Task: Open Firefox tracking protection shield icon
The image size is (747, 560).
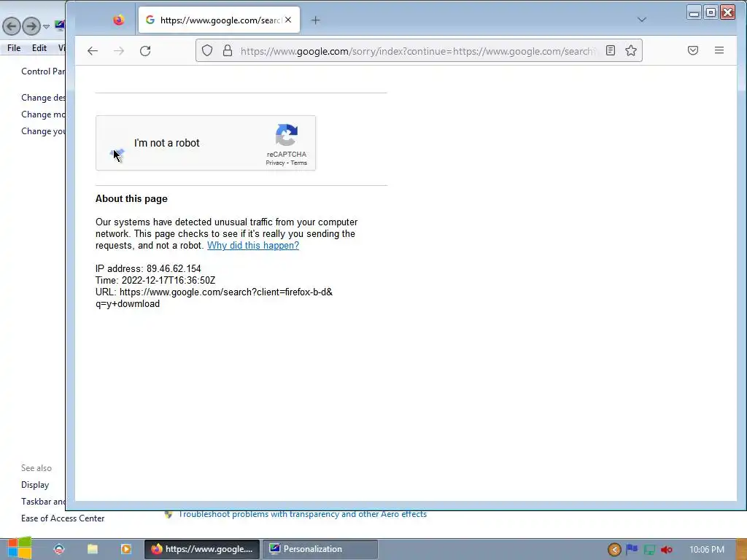Action: tap(207, 50)
